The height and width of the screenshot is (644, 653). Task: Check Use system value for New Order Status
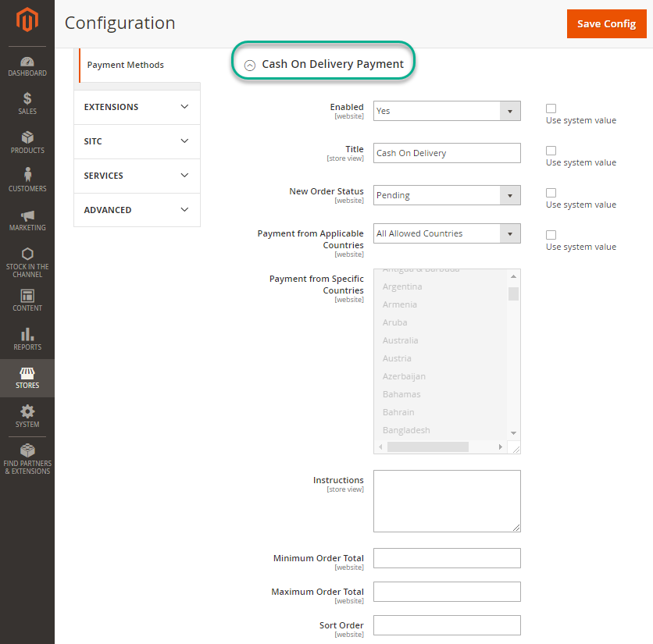551,192
